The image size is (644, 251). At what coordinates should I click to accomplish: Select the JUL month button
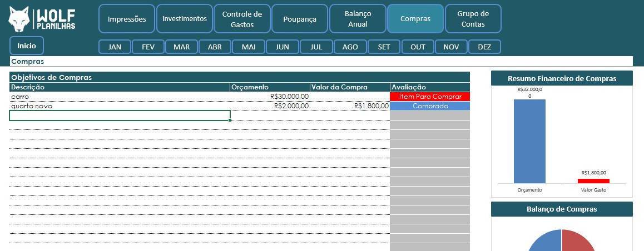316,47
